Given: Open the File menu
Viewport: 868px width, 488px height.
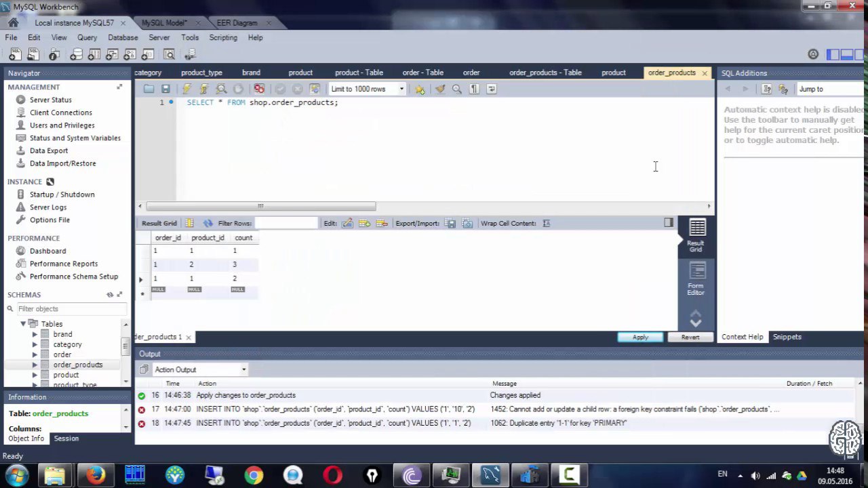Looking at the screenshot, I should (x=11, y=37).
